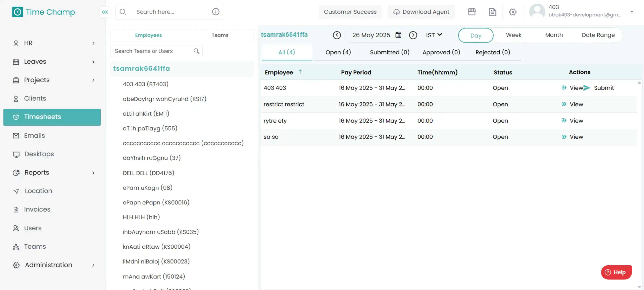View timesheet for sa sa
Image resolution: width=644 pixels, height=290 pixels.
(572, 137)
